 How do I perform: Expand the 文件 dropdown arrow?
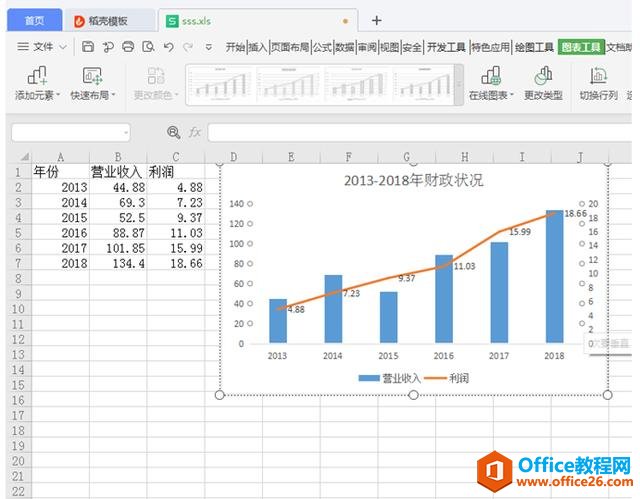tap(63, 47)
